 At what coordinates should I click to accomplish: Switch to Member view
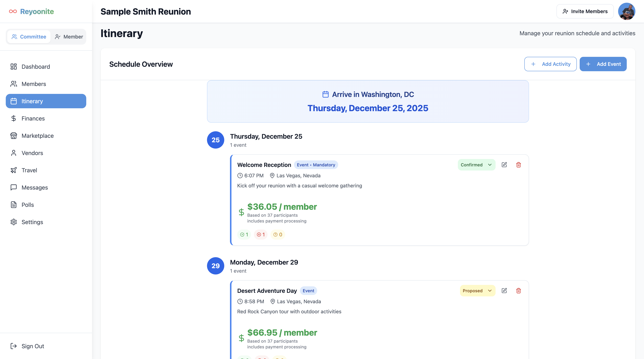[x=69, y=37]
